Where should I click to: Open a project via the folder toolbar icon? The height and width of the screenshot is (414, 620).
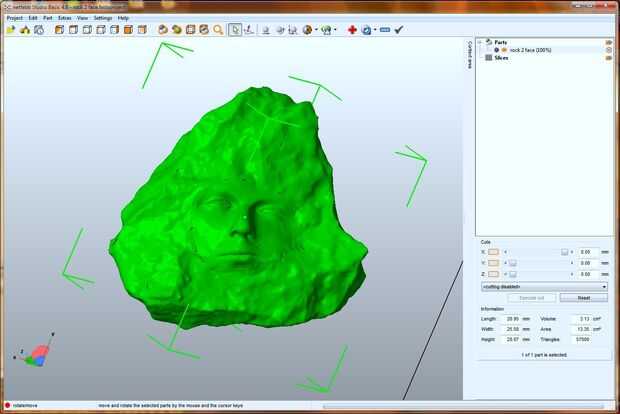11,30
